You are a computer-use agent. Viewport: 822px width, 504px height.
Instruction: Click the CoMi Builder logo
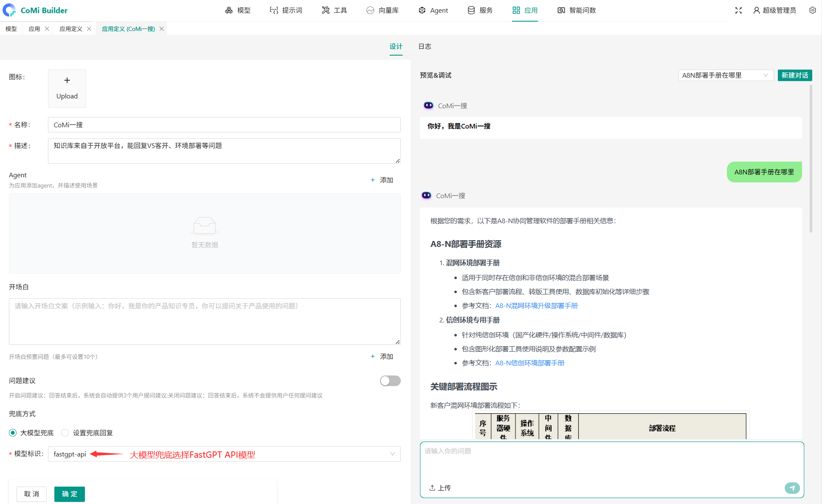(x=9, y=10)
